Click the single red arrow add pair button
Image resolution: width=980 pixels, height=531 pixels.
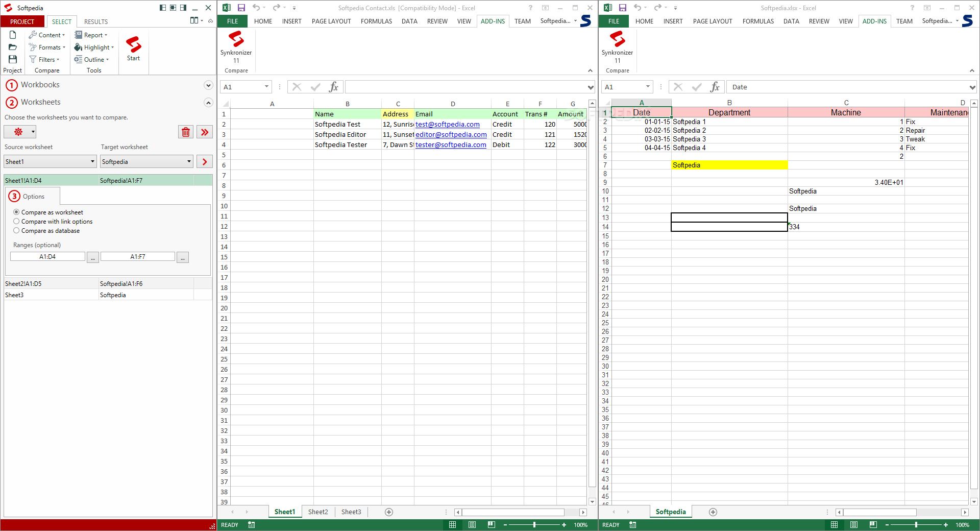tap(205, 161)
